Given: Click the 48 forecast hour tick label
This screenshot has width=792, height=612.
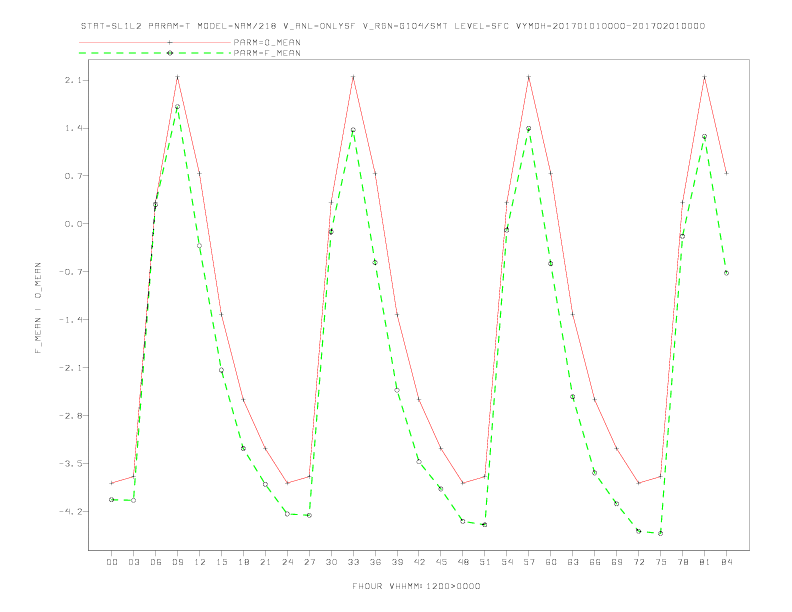Looking at the screenshot, I should pyautogui.click(x=463, y=562).
